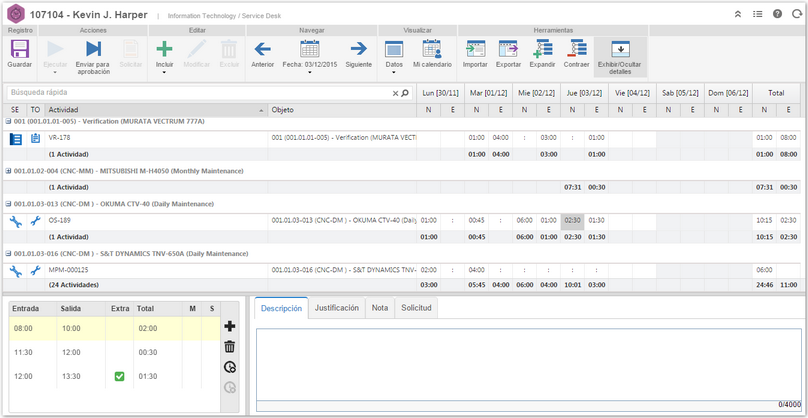Click the VR-178 TO clipboard icon

pos(35,138)
